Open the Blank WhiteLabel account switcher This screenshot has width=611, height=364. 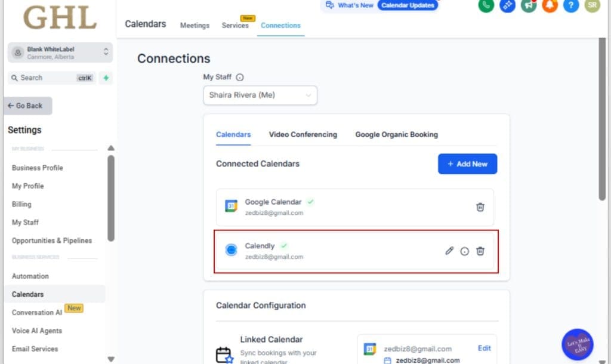[x=60, y=53]
